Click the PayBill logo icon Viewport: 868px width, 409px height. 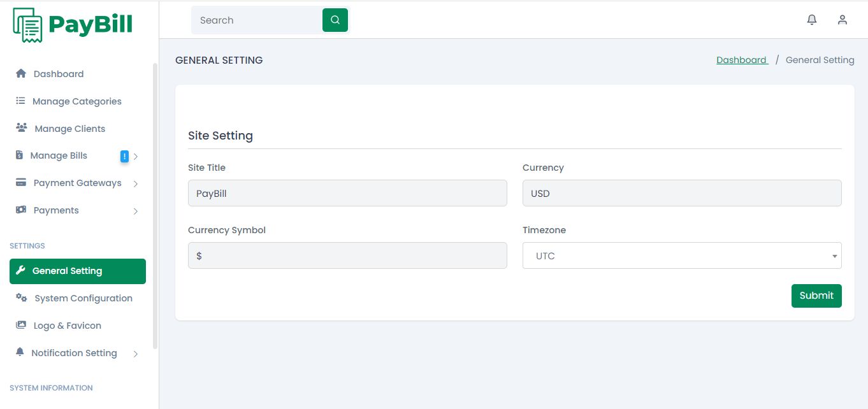27,25
